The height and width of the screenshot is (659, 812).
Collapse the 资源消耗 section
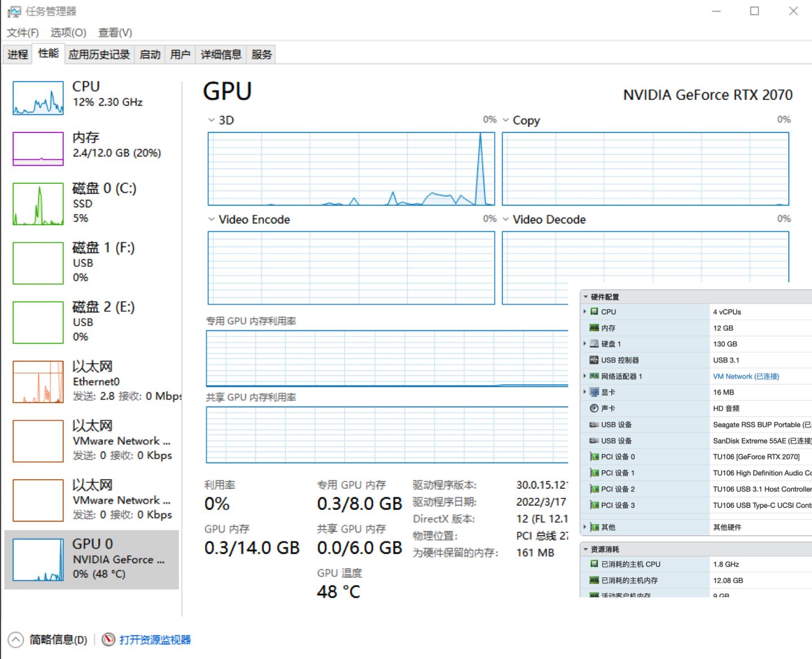(x=586, y=549)
